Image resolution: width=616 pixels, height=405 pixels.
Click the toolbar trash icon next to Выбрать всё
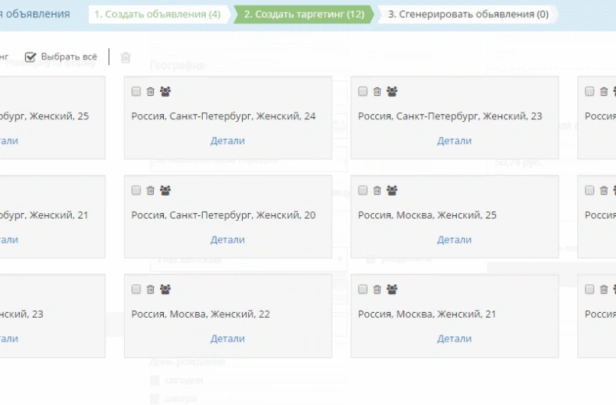125,57
